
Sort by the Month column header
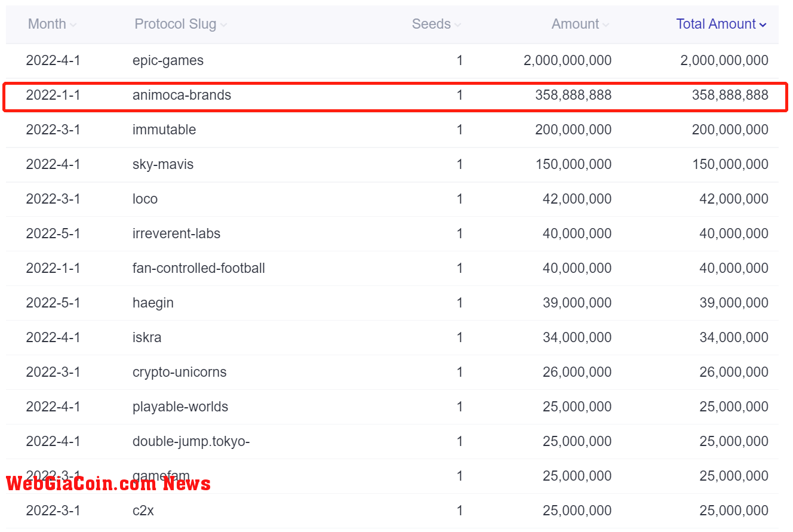coord(52,24)
